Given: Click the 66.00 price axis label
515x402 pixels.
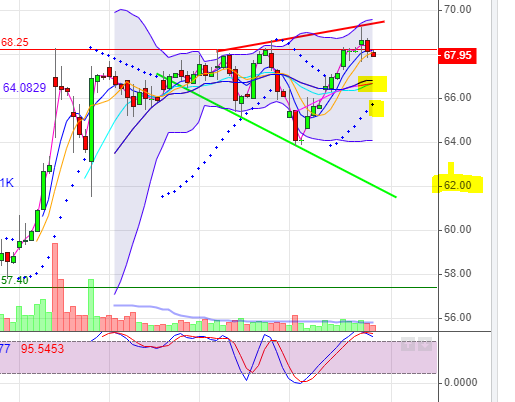Looking at the screenshot, I should pyautogui.click(x=458, y=98).
